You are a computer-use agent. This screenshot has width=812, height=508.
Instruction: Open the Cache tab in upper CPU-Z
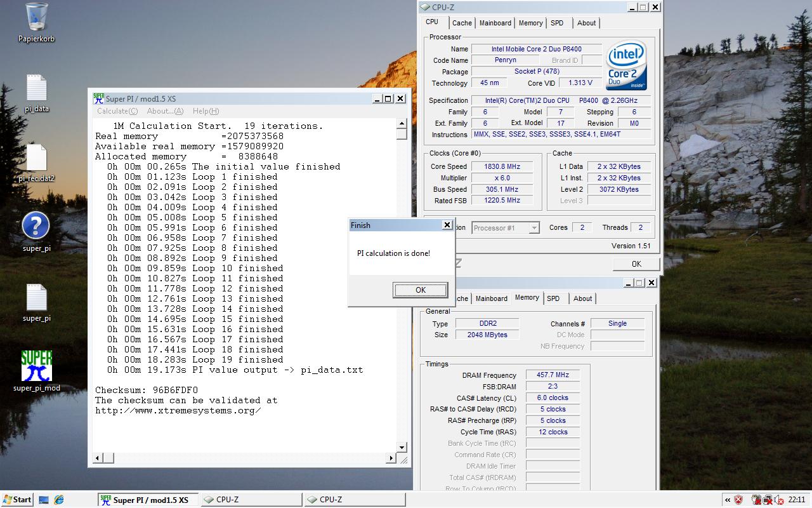click(462, 23)
